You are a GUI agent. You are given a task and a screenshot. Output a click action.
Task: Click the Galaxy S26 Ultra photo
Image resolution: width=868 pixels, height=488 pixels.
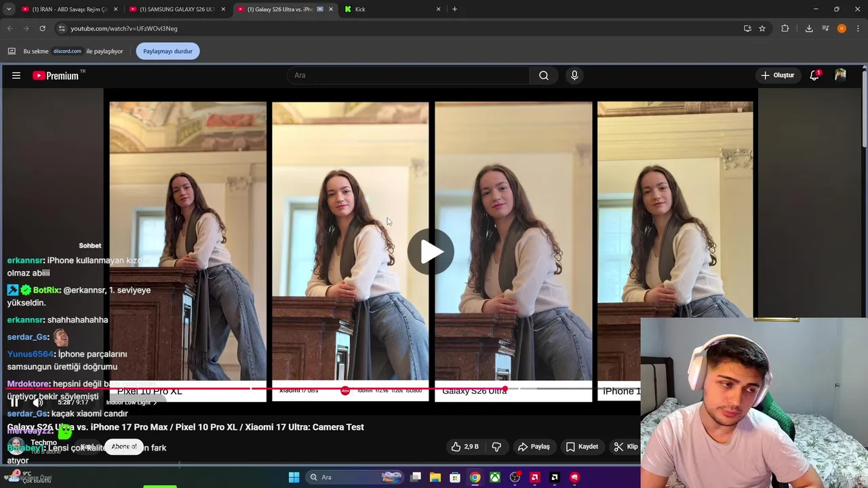click(x=513, y=241)
